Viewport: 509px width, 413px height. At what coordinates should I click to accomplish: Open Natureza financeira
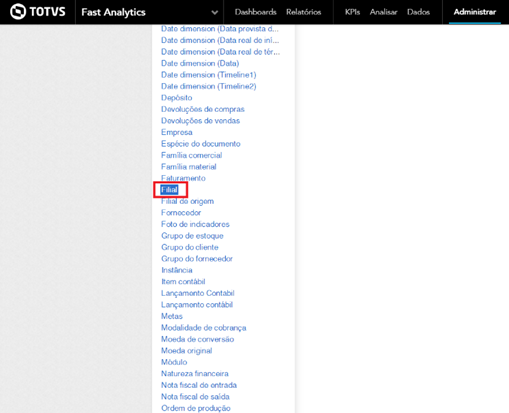click(x=195, y=374)
